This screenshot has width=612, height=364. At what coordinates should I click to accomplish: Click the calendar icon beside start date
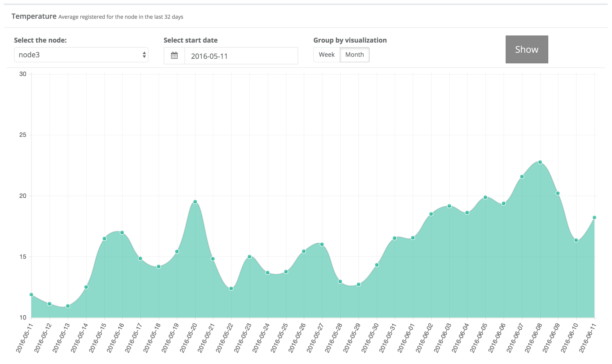tap(174, 56)
